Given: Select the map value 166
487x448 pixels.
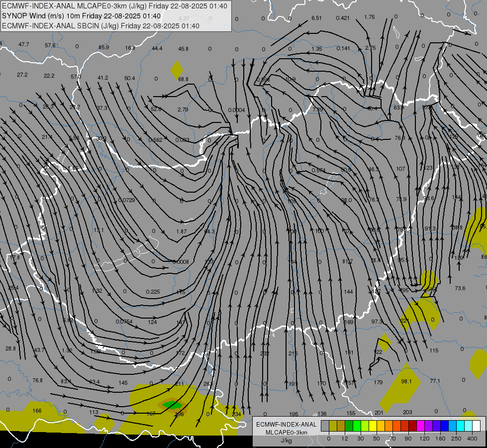Looking at the screenshot, I should click(37, 411).
